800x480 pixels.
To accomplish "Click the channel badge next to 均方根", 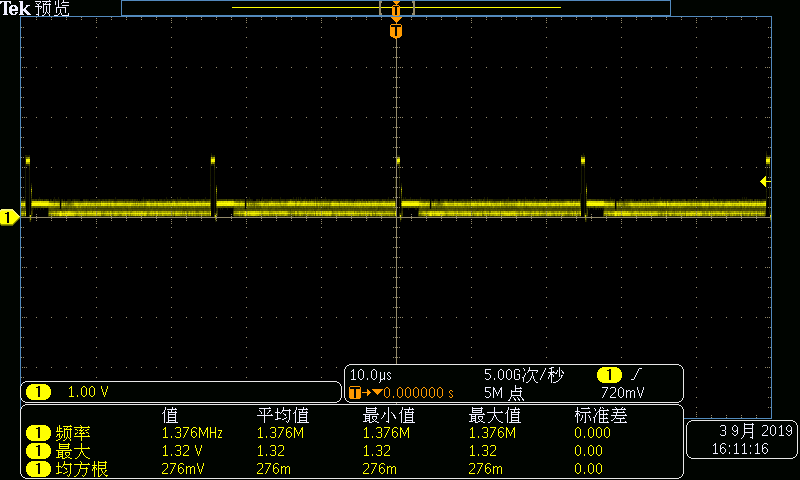I will (38, 469).
